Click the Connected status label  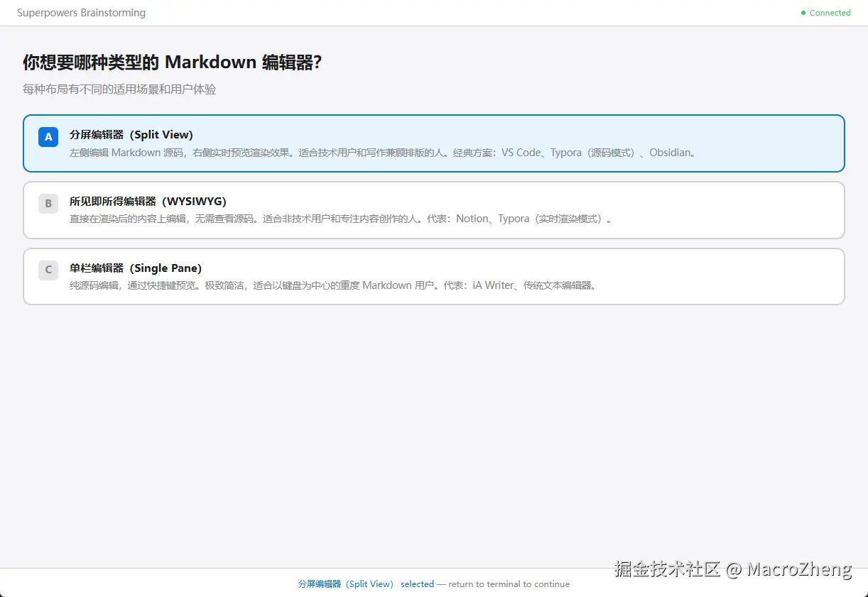tap(830, 13)
